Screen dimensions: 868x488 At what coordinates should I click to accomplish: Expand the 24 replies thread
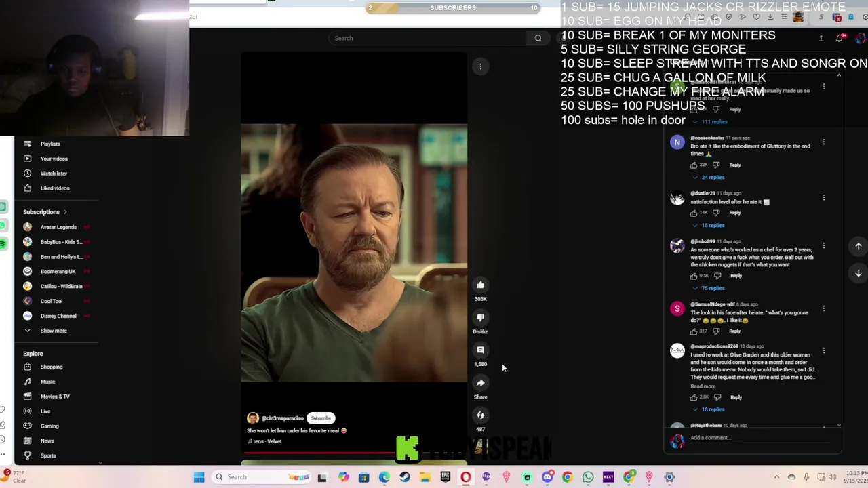(709, 178)
